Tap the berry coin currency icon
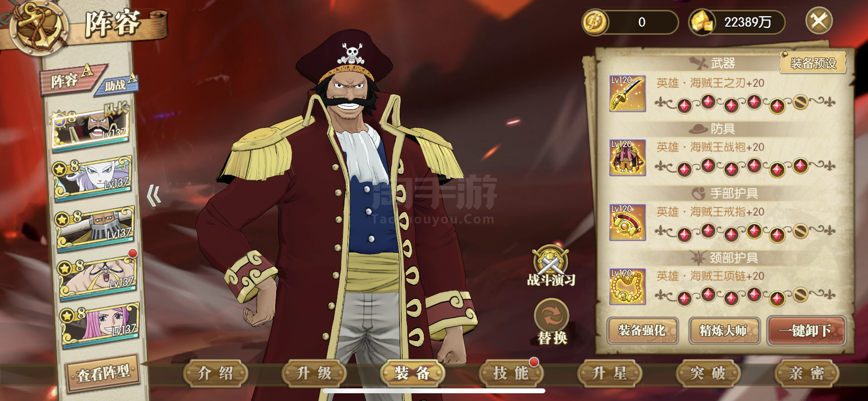The image size is (868, 401). 595,22
